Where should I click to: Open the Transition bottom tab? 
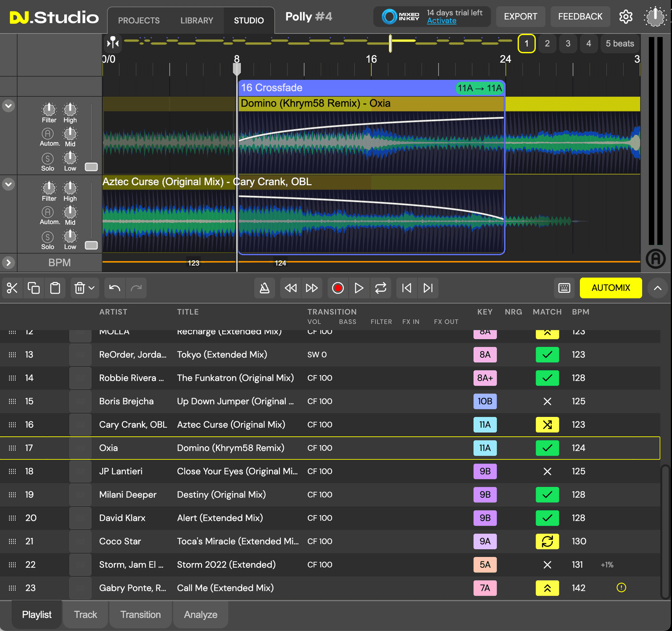point(141,615)
